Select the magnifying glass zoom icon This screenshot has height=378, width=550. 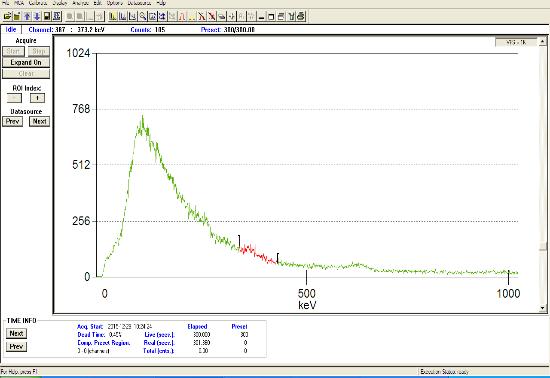point(142,16)
